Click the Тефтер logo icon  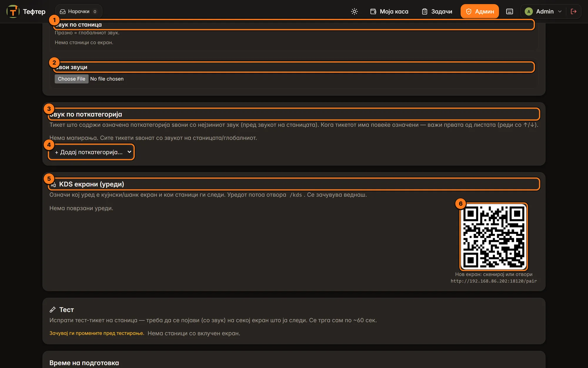13,11
